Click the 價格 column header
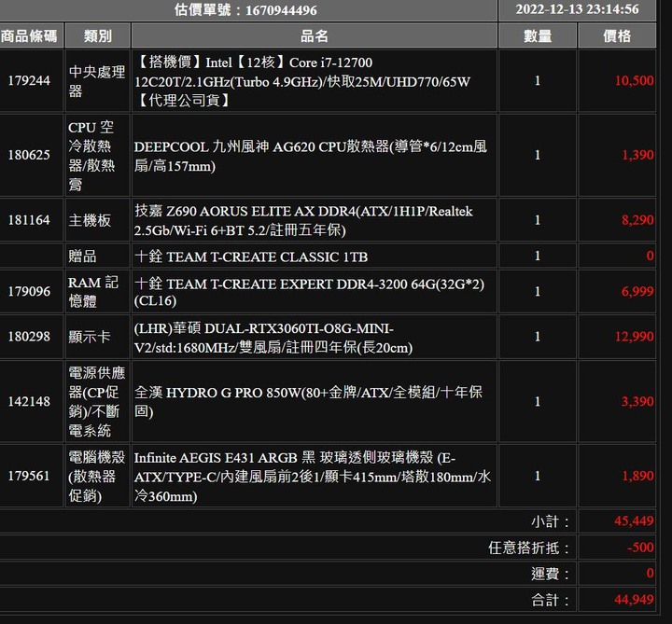The image size is (672, 624). point(617,36)
